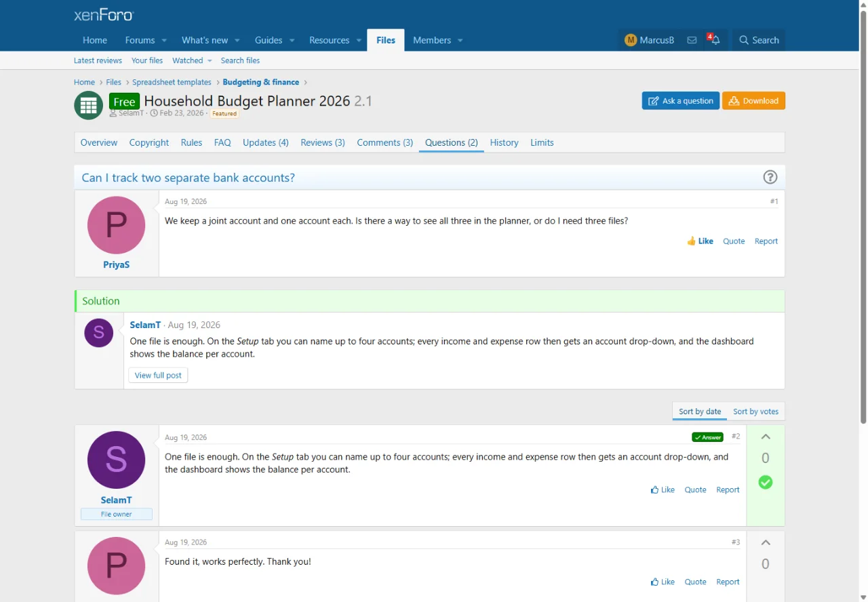
Task: Click the green solution checkmark on post #2
Action: [x=766, y=482]
